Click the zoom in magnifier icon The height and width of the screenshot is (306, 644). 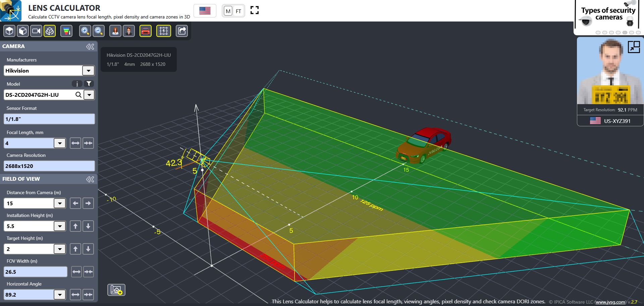coord(85,31)
